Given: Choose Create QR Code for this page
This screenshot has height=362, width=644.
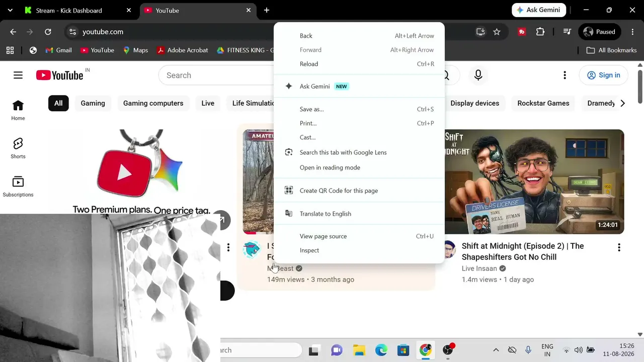Looking at the screenshot, I should point(359,191).
